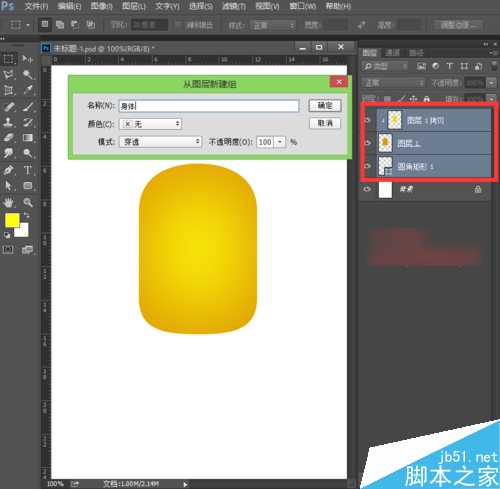Select the Hand tool
Image resolution: width=500 pixels, height=489 pixels.
pos(8,202)
